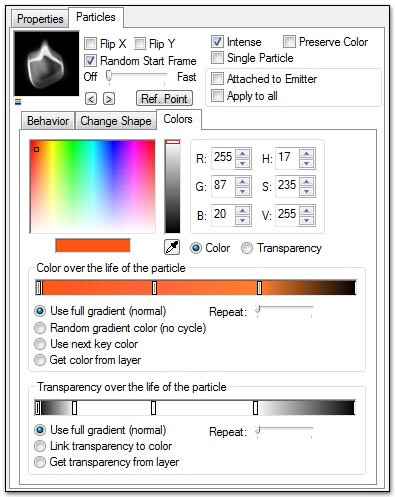Increase the H value with up arrow
Viewport: 395px width, 497px height.
[306, 154]
